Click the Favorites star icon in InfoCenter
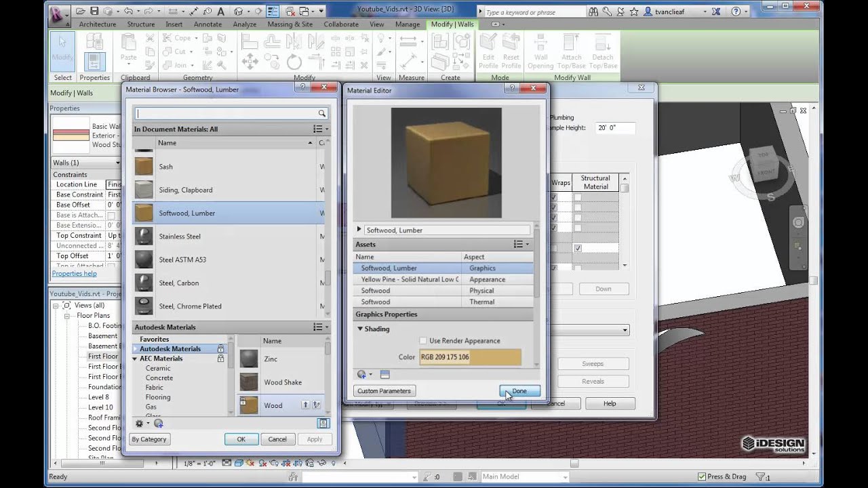 point(633,12)
